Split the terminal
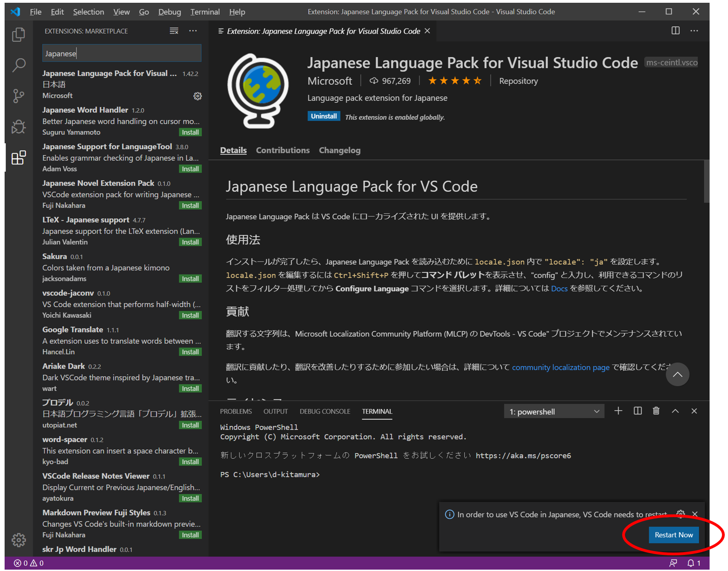The width and height of the screenshot is (728, 571). pyautogui.click(x=637, y=411)
